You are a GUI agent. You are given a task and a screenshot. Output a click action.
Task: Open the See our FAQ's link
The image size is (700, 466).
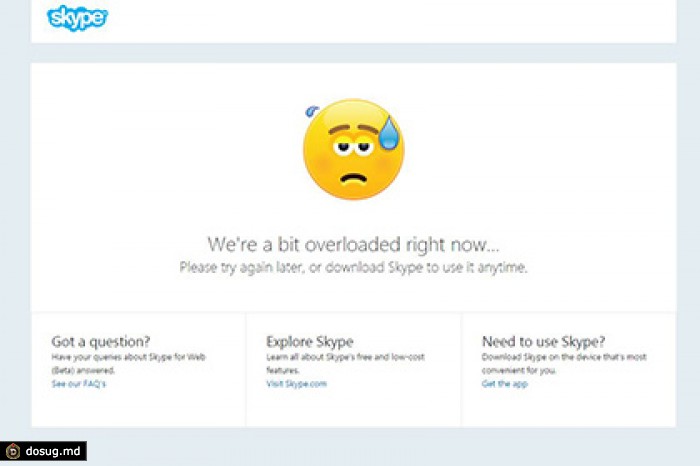click(x=79, y=384)
